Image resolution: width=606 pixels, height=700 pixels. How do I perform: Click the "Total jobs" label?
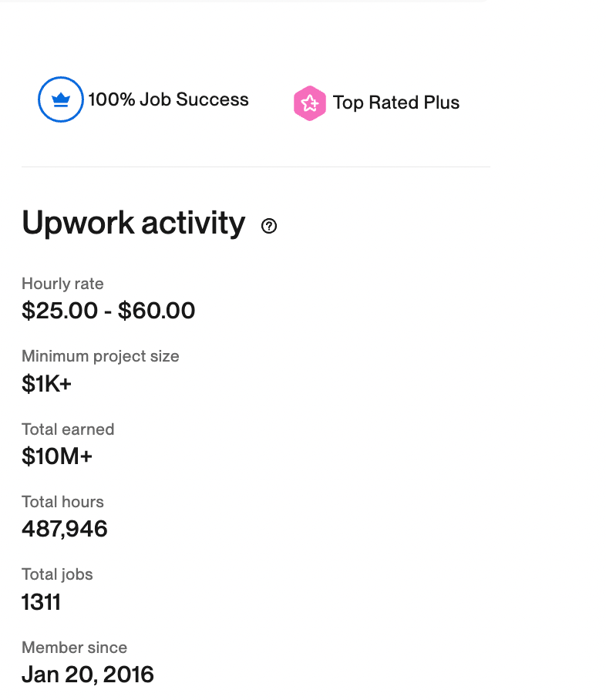click(57, 574)
